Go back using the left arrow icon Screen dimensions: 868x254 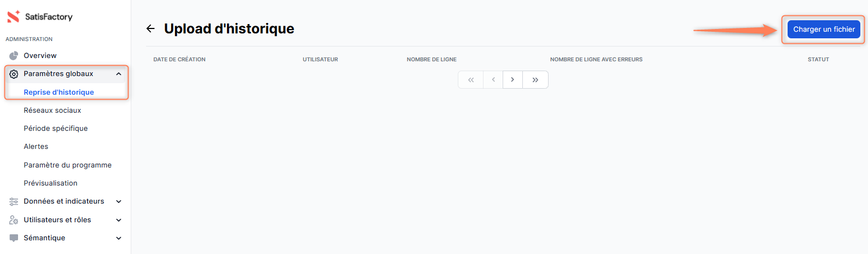(x=151, y=28)
